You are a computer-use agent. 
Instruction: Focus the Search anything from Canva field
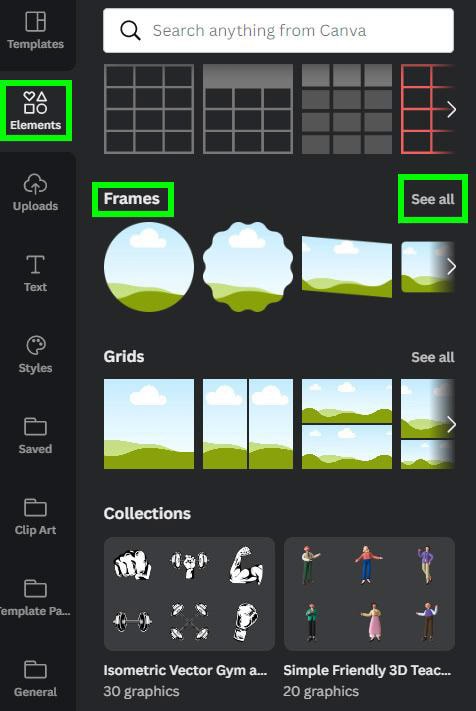(x=278, y=31)
